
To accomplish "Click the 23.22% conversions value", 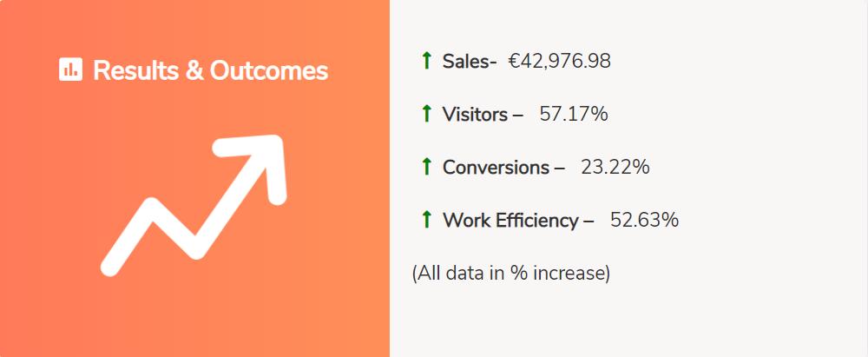I will 615,167.
